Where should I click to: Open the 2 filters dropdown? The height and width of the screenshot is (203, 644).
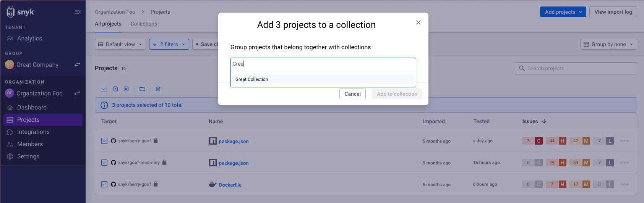(169, 44)
